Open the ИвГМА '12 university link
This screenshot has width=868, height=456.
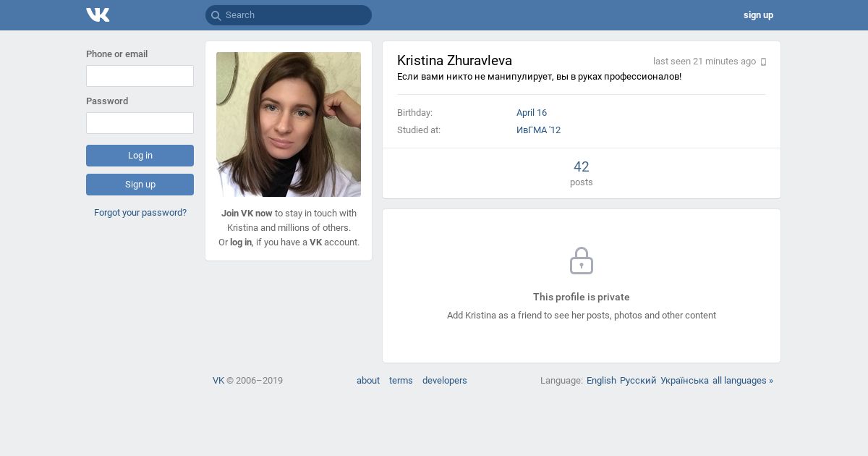[x=538, y=130]
